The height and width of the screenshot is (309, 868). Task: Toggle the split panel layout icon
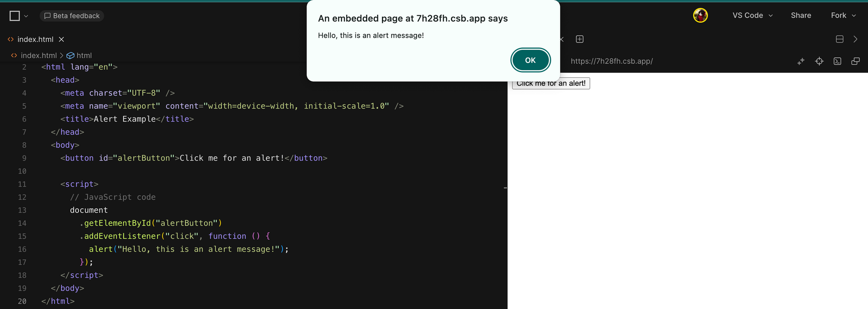(839, 39)
